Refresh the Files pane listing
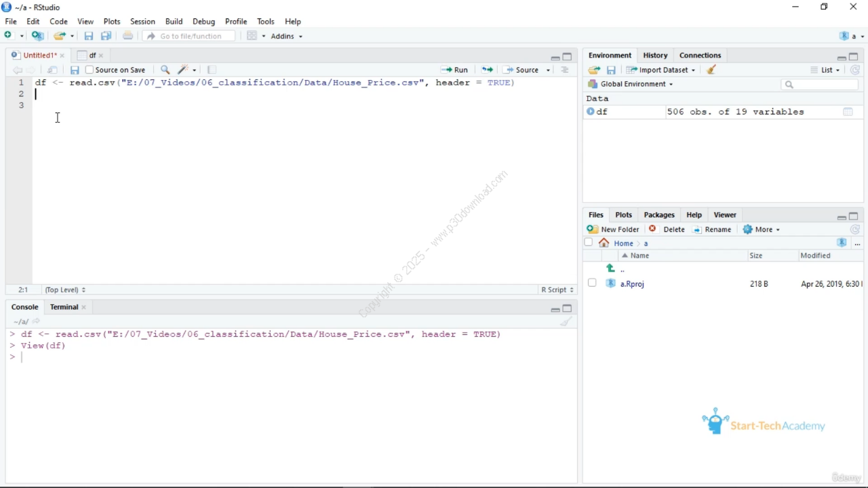The height and width of the screenshot is (488, 868). point(855,230)
